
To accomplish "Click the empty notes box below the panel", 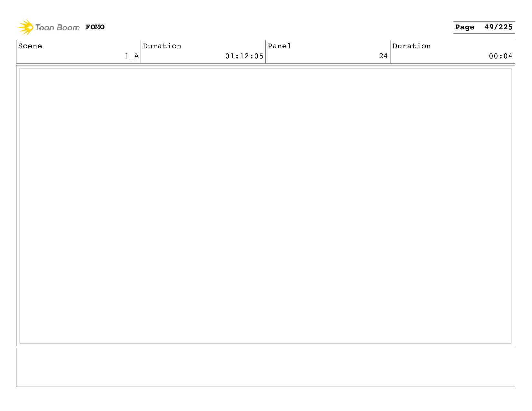I will [265, 367].
